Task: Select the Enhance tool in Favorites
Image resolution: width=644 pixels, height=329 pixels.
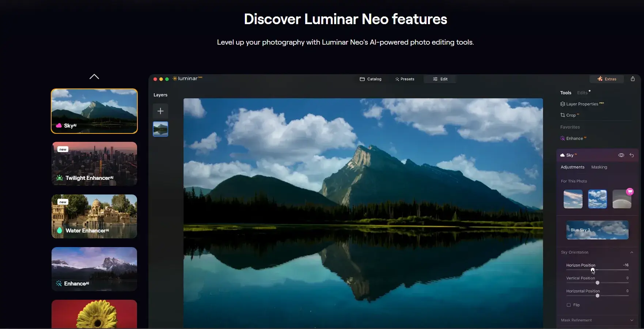Action: point(574,139)
